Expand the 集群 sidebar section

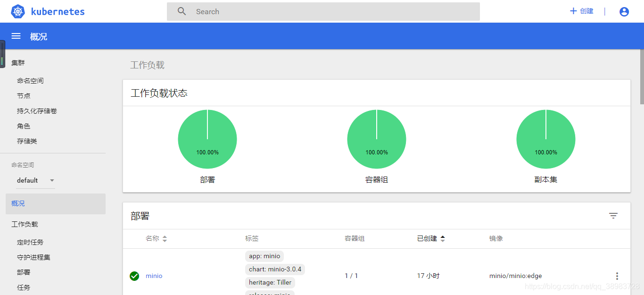point(17,62)
